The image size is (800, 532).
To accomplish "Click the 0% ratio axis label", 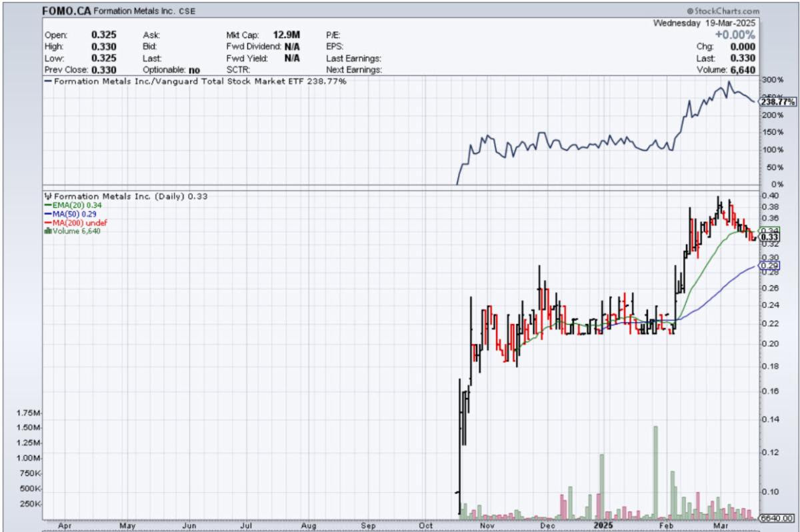I will (x=777, y=184).
